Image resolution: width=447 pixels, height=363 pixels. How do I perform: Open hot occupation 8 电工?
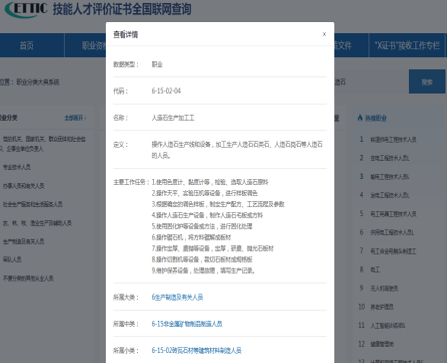point(375,269)
